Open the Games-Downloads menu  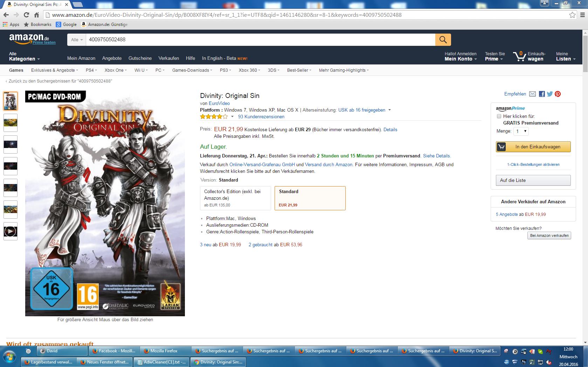(192, 70)
